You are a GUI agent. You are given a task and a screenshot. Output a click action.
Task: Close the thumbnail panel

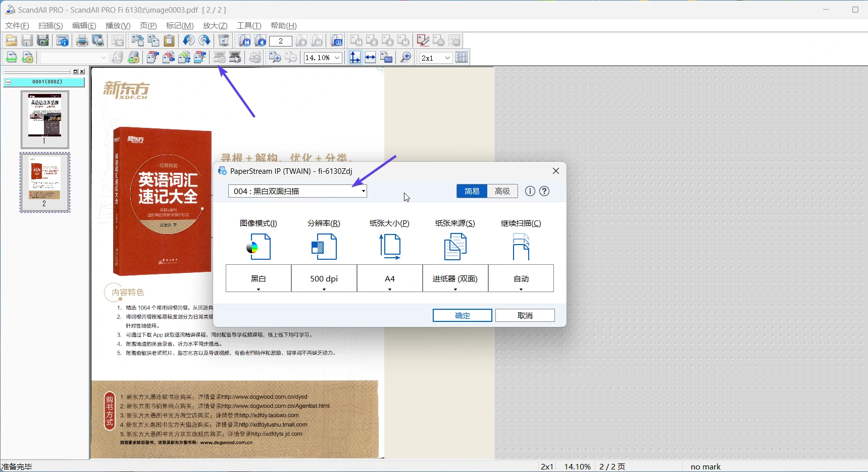pyautogui.click(x=82, y=72)
